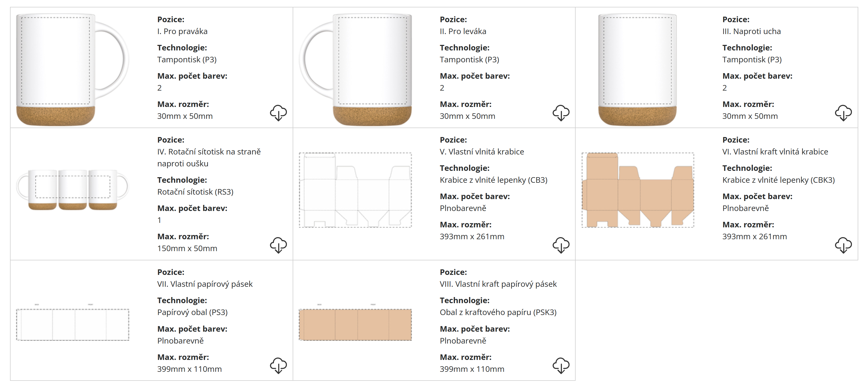The width and height of the screenshot is (868, 385).
Task: Download the Rotační sítotisk (RS3) template
Action: (278, 245)
